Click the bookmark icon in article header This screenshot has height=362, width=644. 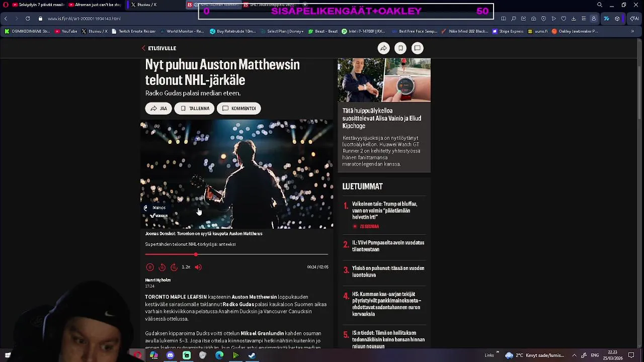[x=400, y=48]
